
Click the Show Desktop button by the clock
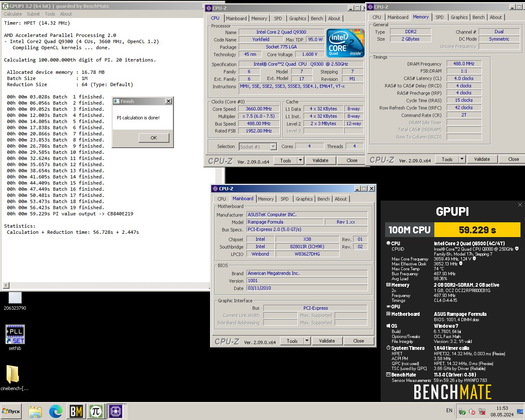[520, 411]
